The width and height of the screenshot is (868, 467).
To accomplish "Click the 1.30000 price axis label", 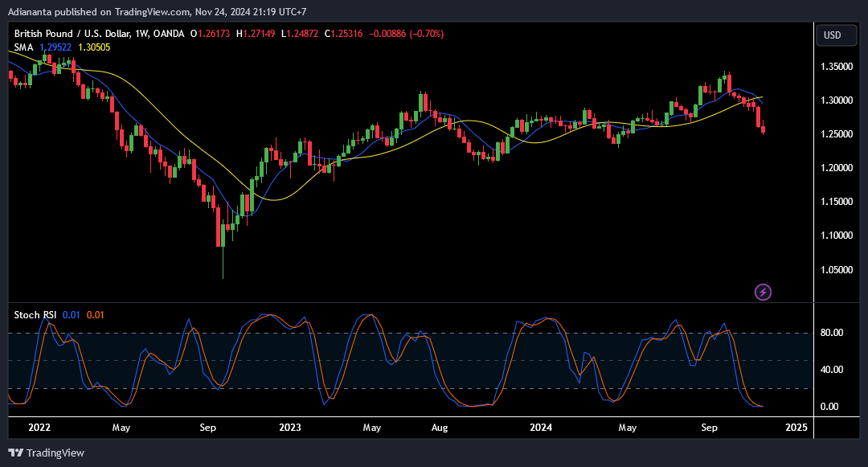I will pos(837,100).
